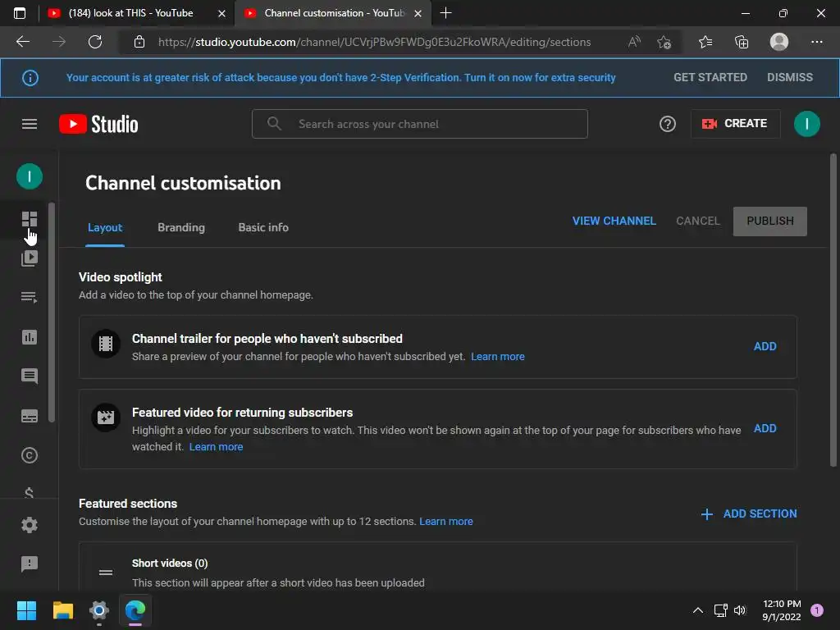Click ADD SECTION button
Viewport: 840px width, 630px height.
click(x=749, y=514)
